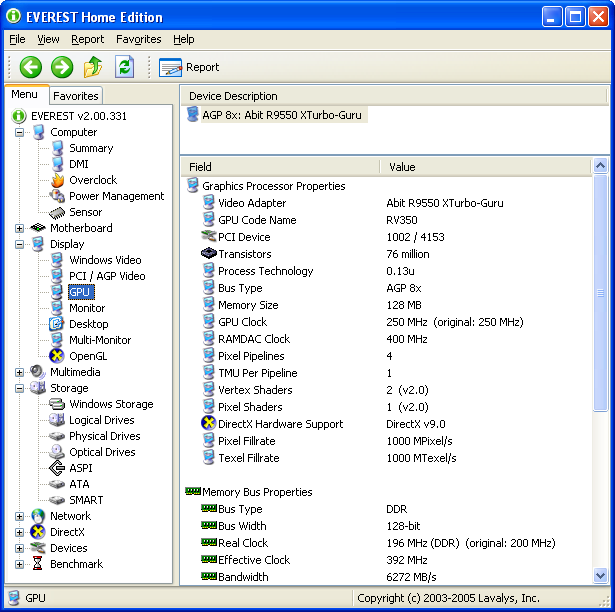The width and height of the screenshot is (615, 612).
Task: Open the SMART tree entry
Action: (x=86, y=500)
